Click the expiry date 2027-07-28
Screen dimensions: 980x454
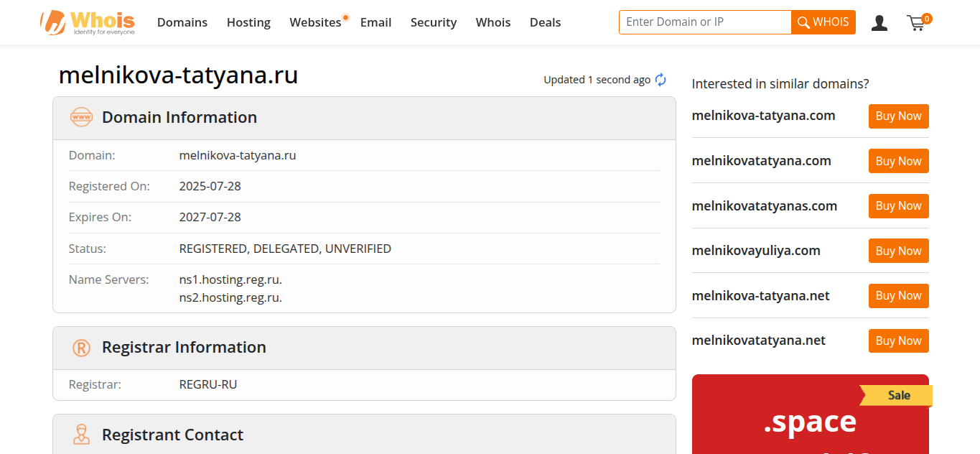pyautogui.click(x=210, y=217)
